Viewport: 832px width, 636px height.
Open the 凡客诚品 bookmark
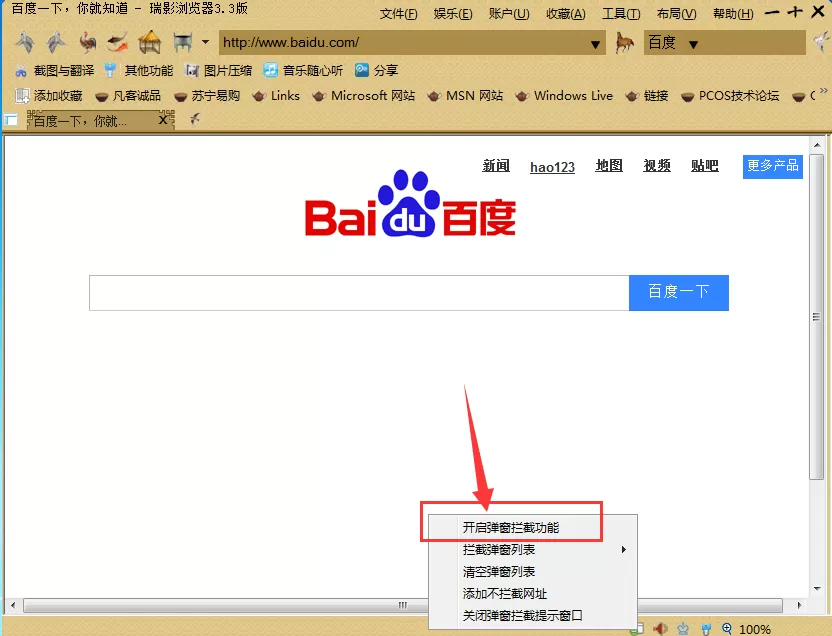(x=128, y=96)
